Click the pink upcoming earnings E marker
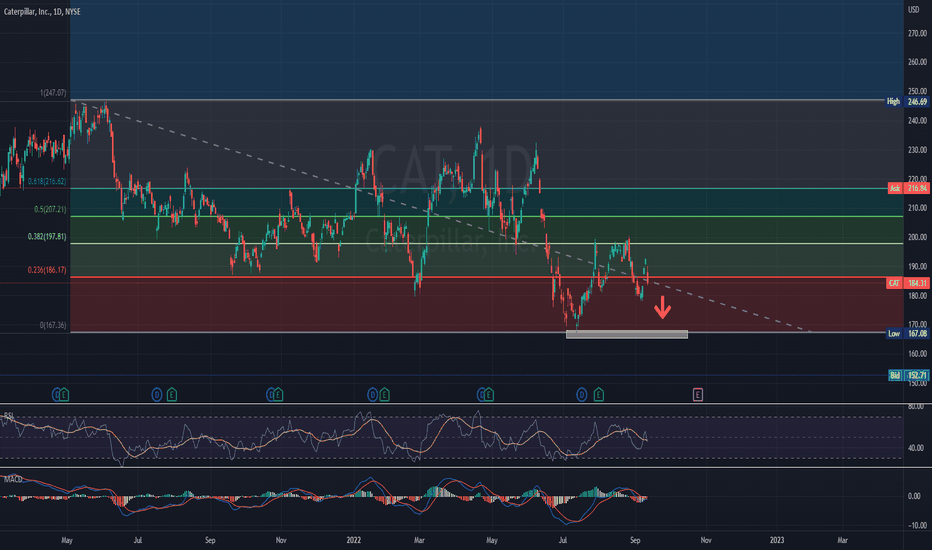The image size is (932, 550). point(698,394)
